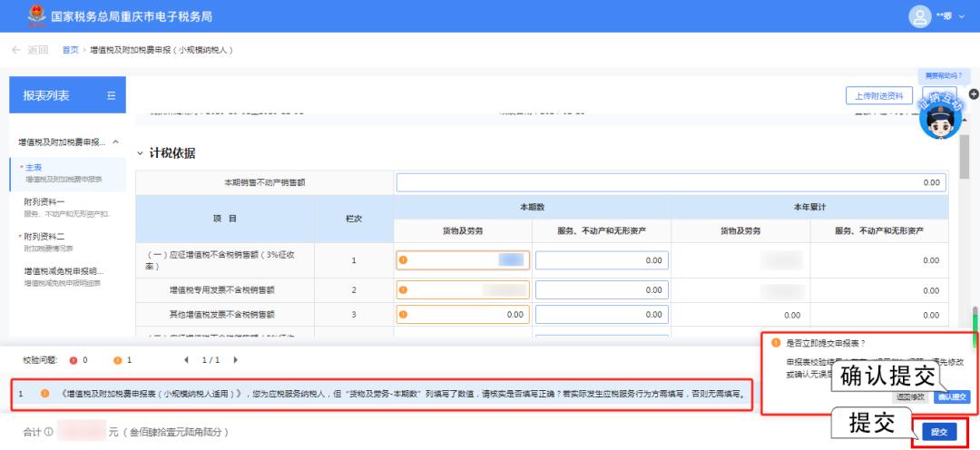This screenshot has width=980, height=450.
Task: Click the plus icon beside the mascot
Action: point(974,94)
